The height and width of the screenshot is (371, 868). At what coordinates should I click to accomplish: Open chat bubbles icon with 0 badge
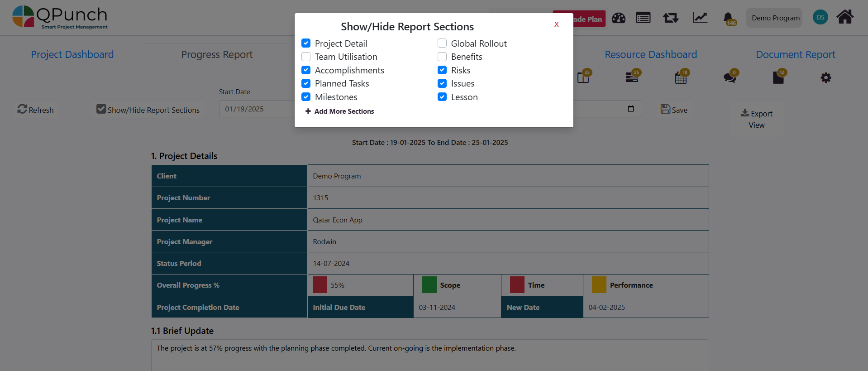730,78
